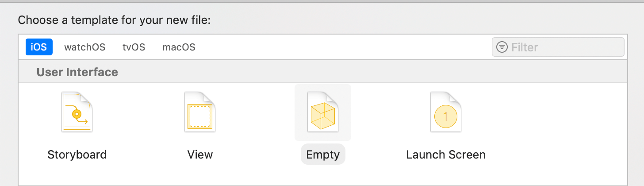The height and width of the screenshot is (186, 644).
Task: Pick the Launch Screen template icon
Action: 446,112
